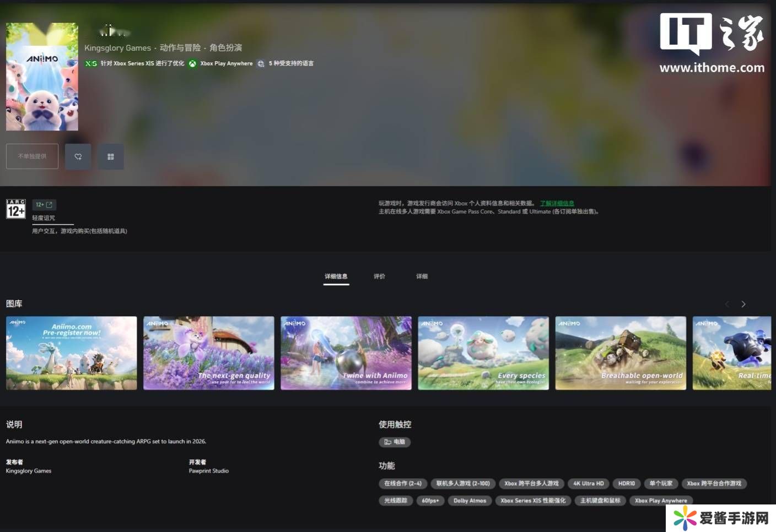Click the IARC 12+ rating icon

15,209
